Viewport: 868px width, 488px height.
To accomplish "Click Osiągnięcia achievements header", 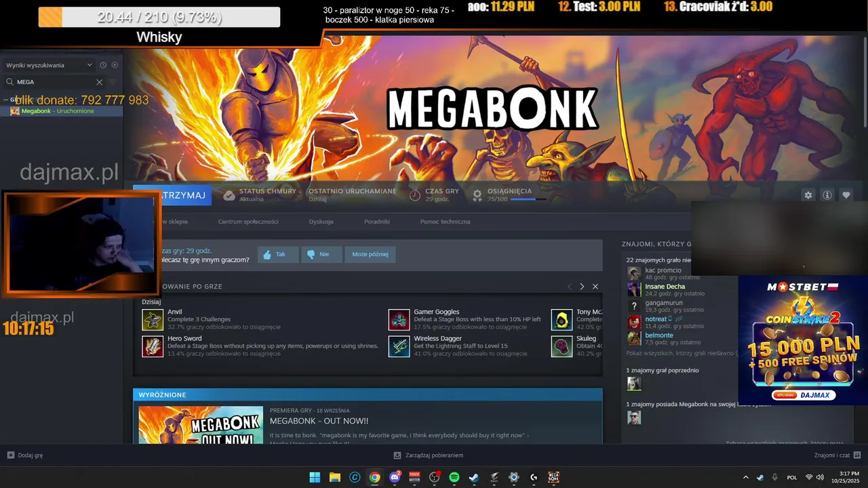I will (509, 191).
